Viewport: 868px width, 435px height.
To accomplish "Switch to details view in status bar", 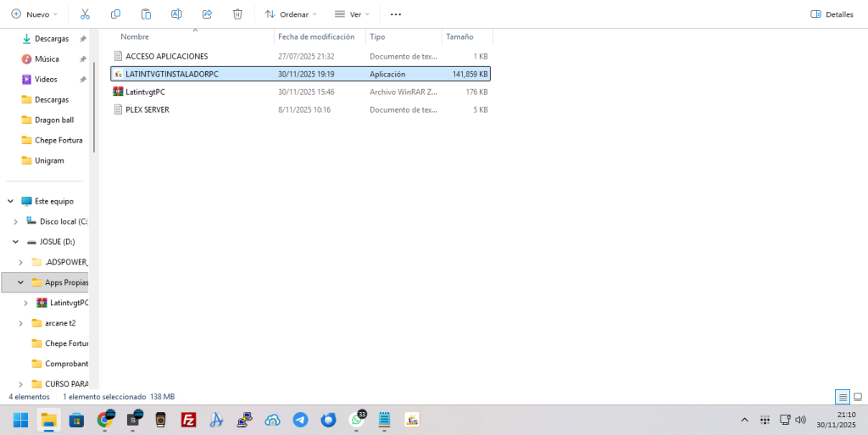I will click(x=843, y=397).
